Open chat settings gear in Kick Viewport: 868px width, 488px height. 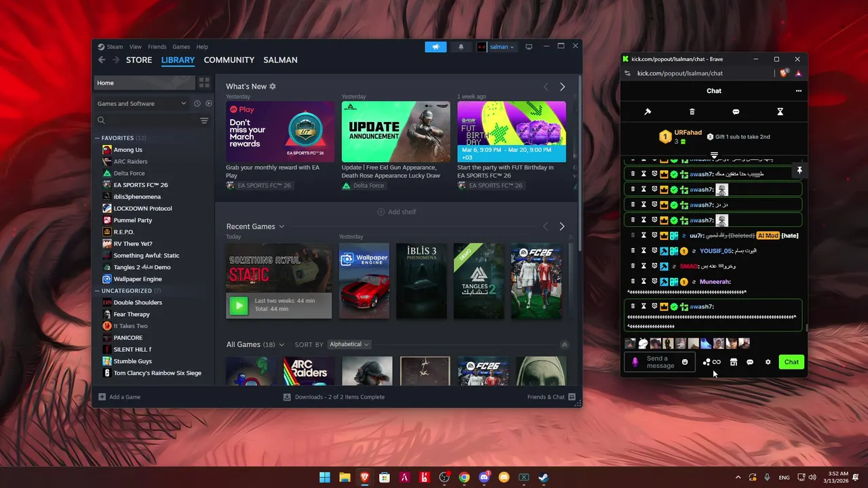coord(768,362)
